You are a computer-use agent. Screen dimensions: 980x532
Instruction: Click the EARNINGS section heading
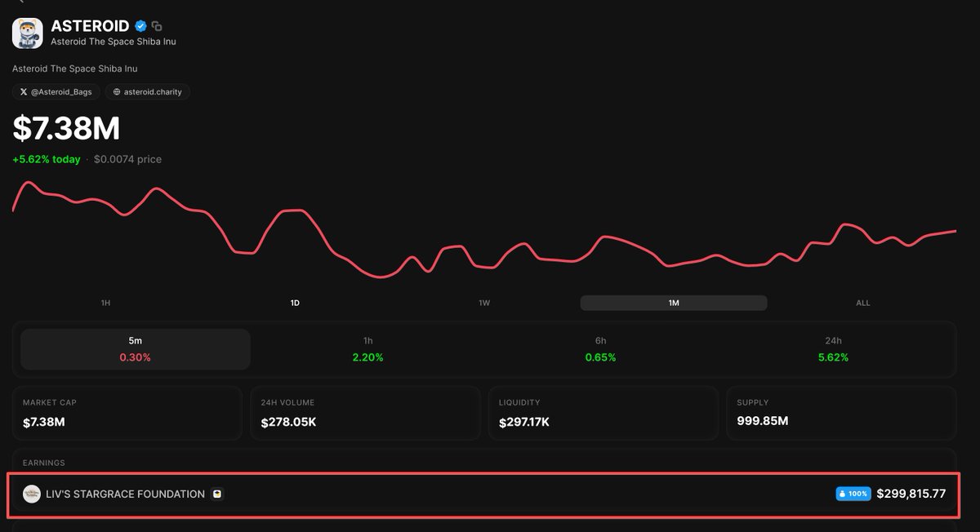[43, 463]
